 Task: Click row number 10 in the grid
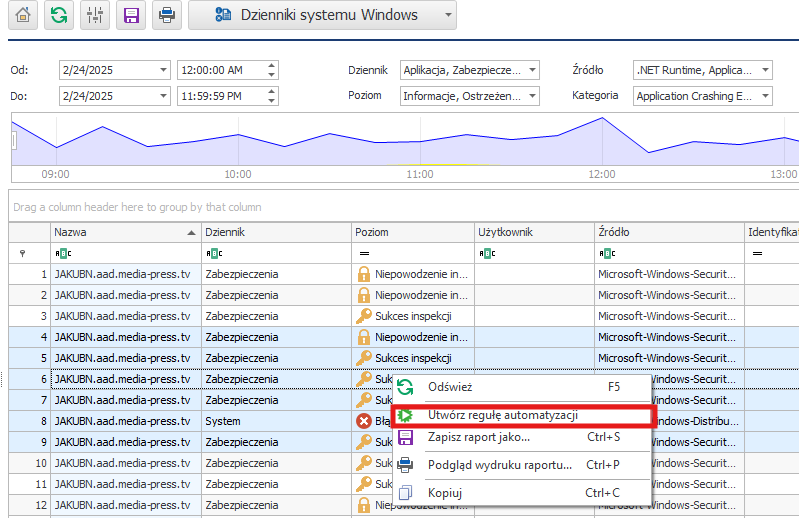pyautogui.click(x=41, y=463)
